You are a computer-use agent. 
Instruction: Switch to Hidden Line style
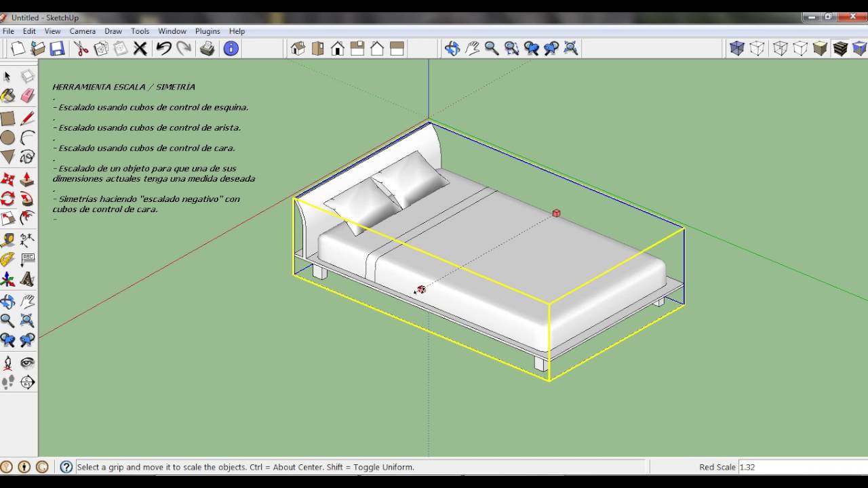tap(800, 48)
